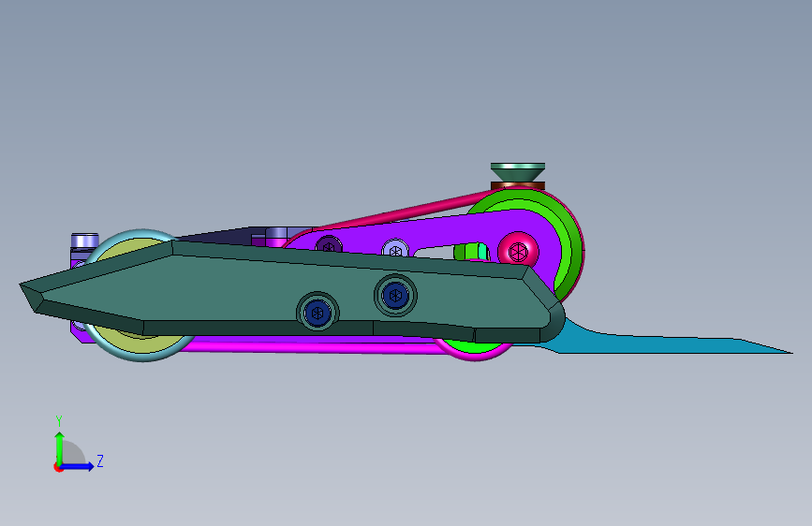Click the blue Z axis arrow on the triad

click(x=78, y=466)
